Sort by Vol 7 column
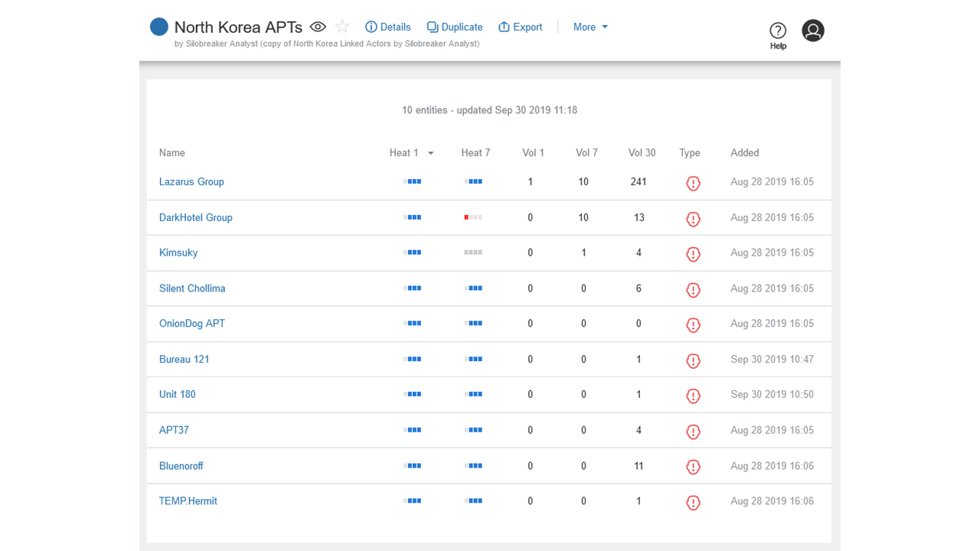The width and height of the screenshot is (980, 551). (x=587, y=153)
